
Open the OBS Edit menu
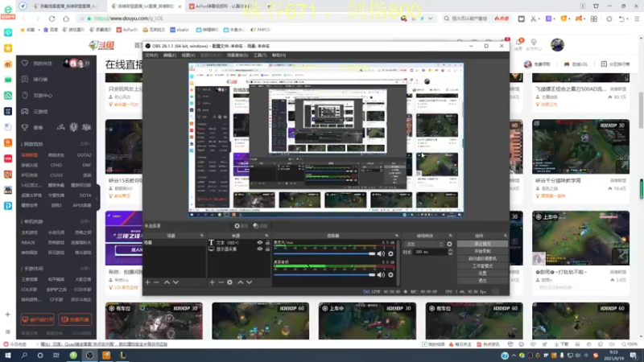click(170, 55)
